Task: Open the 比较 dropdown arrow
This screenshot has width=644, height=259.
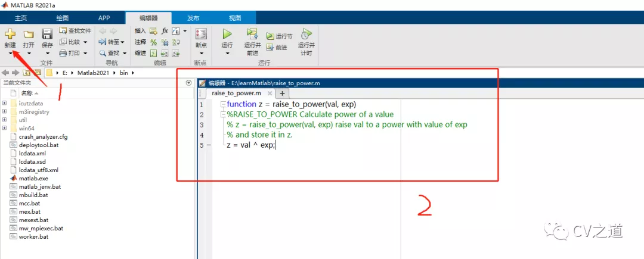Action: pyautogui.click(x=85, y=42)
